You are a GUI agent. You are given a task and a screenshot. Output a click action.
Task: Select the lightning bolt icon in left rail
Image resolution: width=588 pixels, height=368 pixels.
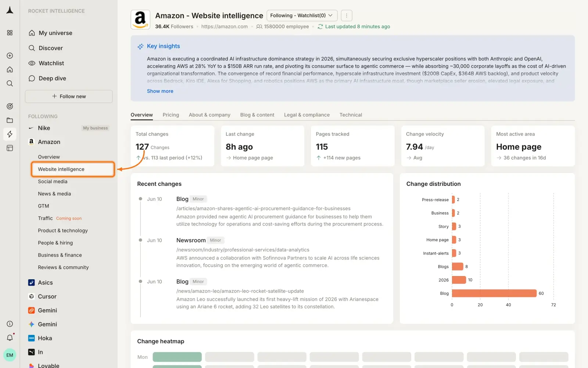click(x=10, y=134)
